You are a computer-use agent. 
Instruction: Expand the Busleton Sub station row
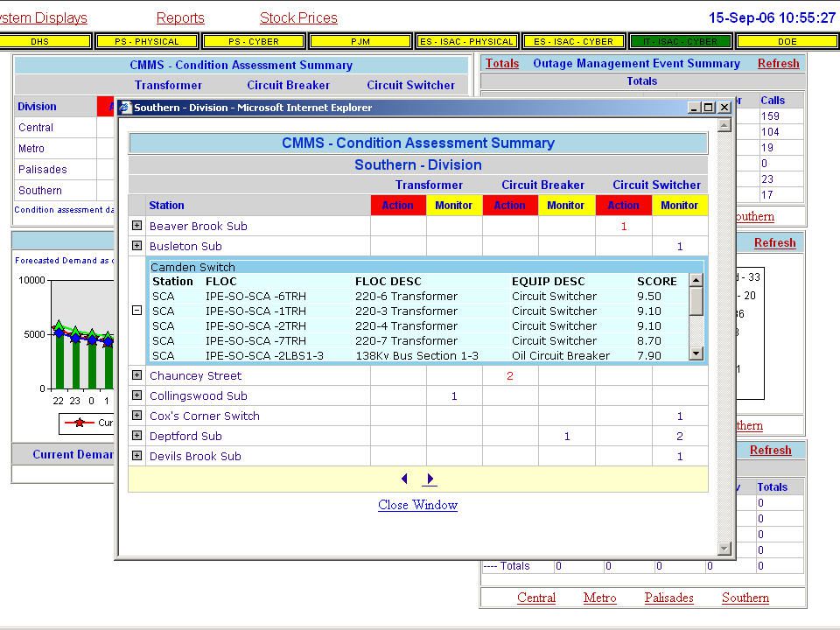click(x=136, y=246)
